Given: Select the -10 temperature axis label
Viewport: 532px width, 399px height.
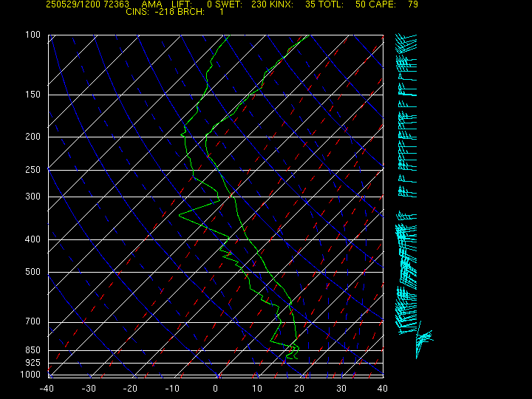Looking at the screenshot, I should (x=172, y=389).
